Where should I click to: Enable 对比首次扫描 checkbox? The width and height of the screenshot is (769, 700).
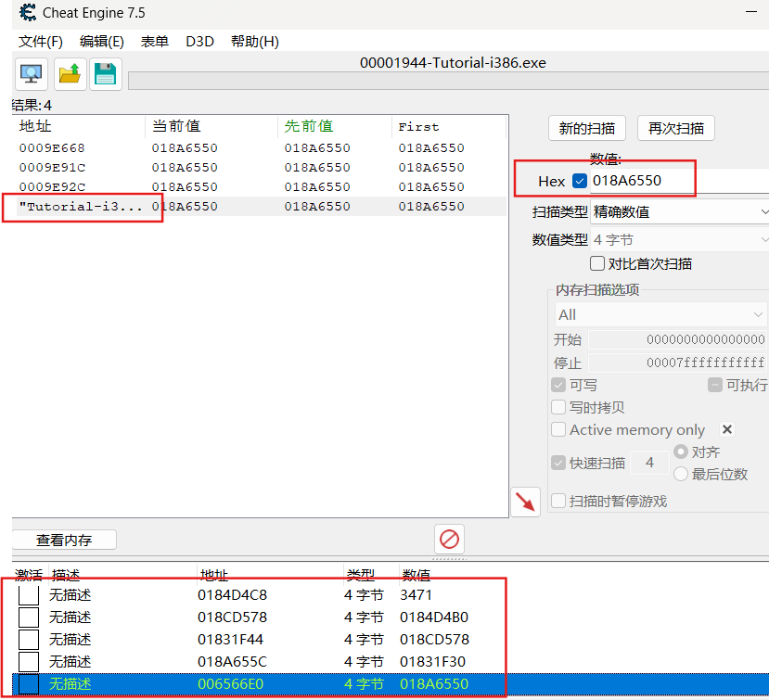[x=597, y=264]
